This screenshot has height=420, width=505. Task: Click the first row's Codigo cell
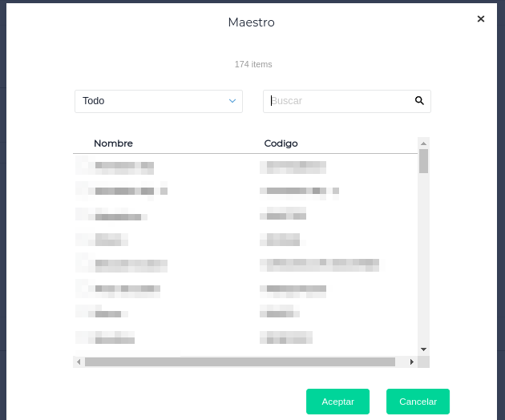[x=293, y=167]
